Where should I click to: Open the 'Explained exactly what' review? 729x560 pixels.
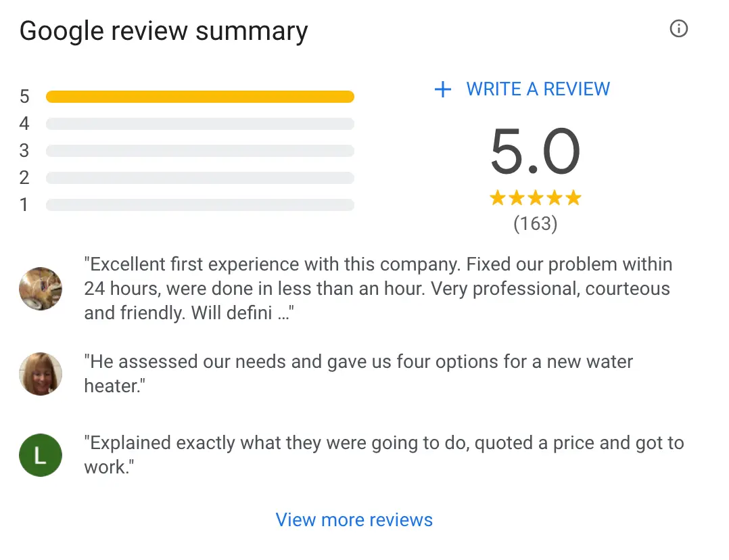(x=383, y=454)
